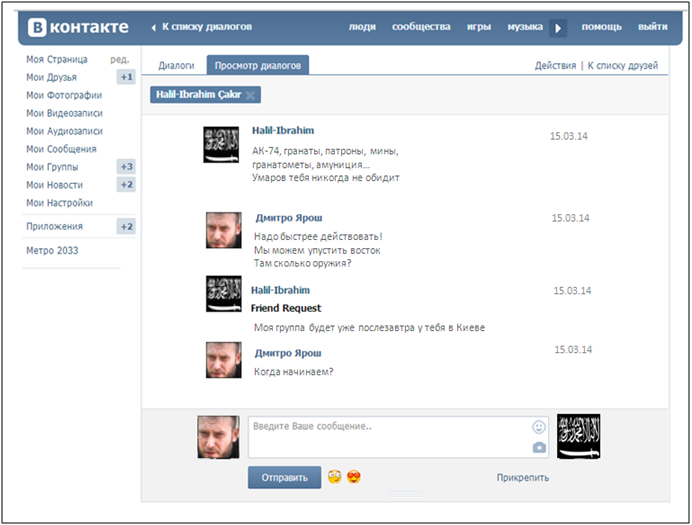Click the first Halil-Ibrahim message avatar
Image resolution: width=692 pixels, height=525 pixels.
(x=220, y=145)
